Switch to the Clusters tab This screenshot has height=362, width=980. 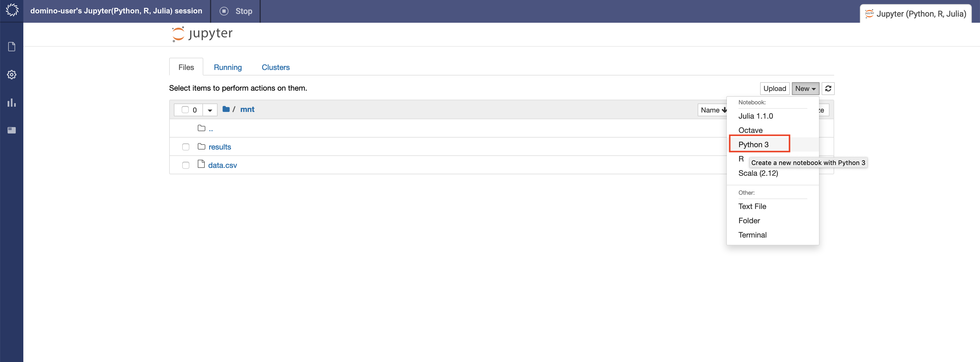[x=276, y=67]
